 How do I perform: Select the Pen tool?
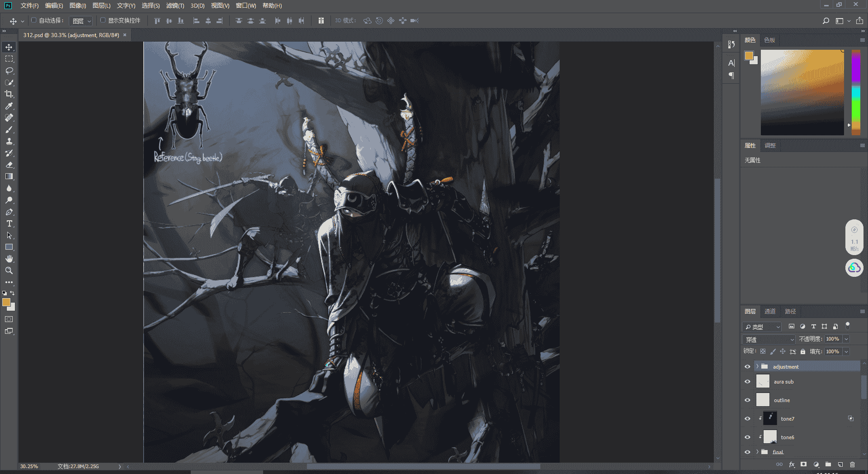click(9, 212)
